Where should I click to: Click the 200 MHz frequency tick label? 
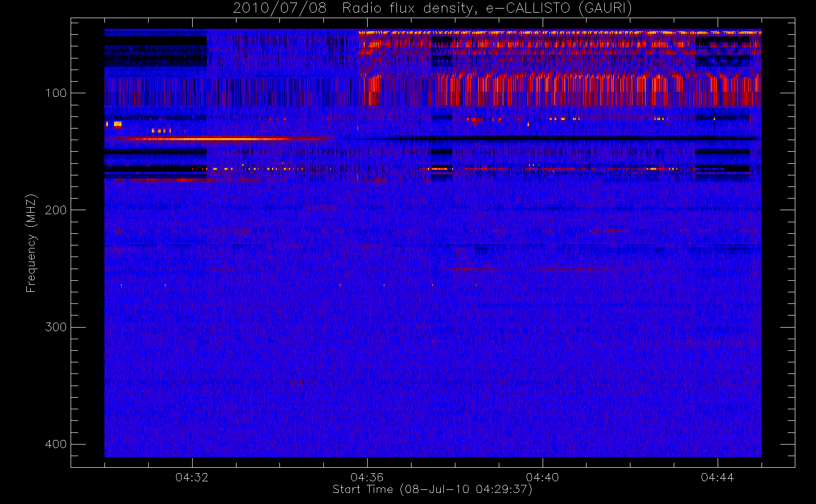pos(55,210)
